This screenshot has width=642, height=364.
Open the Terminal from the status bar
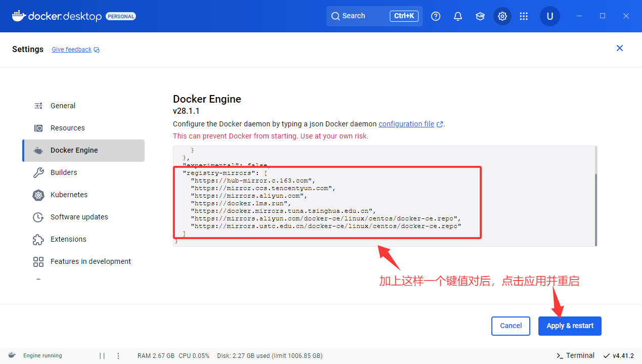[575, 355]
